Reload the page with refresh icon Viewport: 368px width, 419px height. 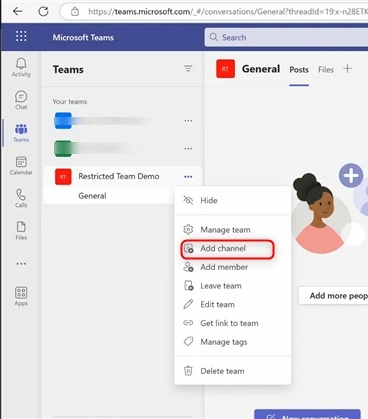pos(43,11)
